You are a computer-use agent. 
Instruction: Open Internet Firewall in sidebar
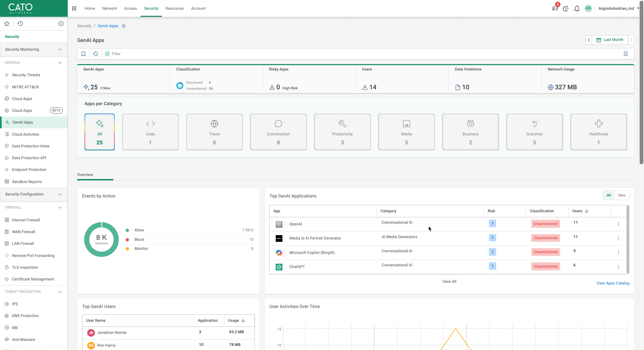[34, 220]
